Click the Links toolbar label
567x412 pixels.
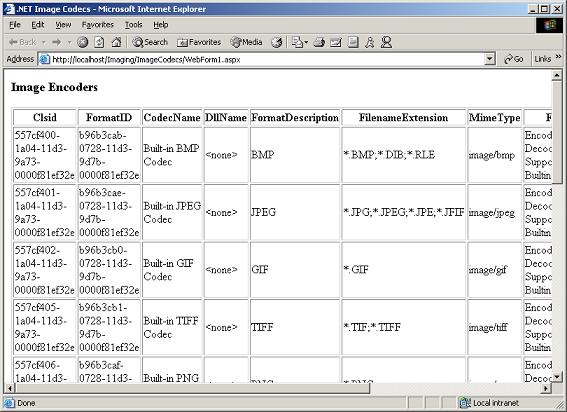tap(542, 59)
